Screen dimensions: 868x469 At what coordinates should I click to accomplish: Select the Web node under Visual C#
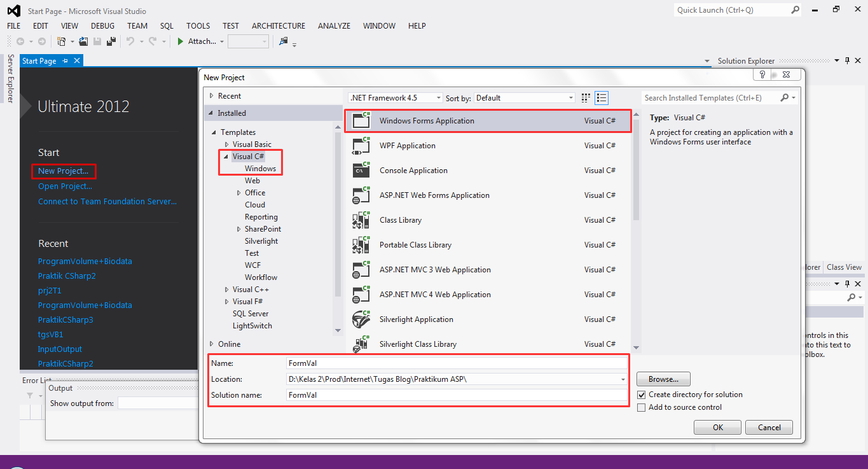(x=252, y=181)
